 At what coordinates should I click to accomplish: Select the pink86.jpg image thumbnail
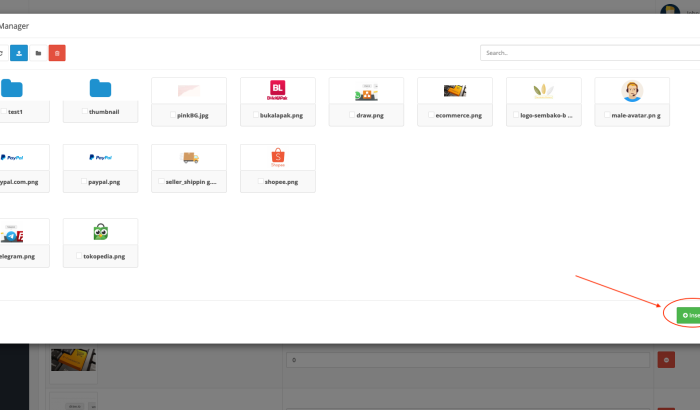(x=189, y=91)
